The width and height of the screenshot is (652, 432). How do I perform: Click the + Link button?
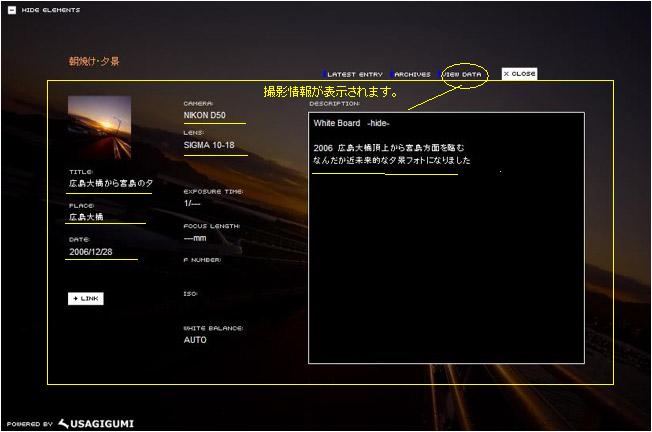86,299
